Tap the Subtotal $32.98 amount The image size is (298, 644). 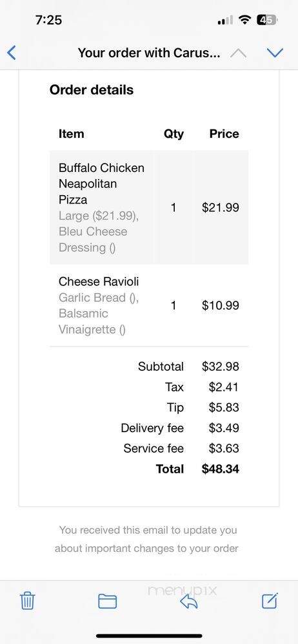coord(220,366)
